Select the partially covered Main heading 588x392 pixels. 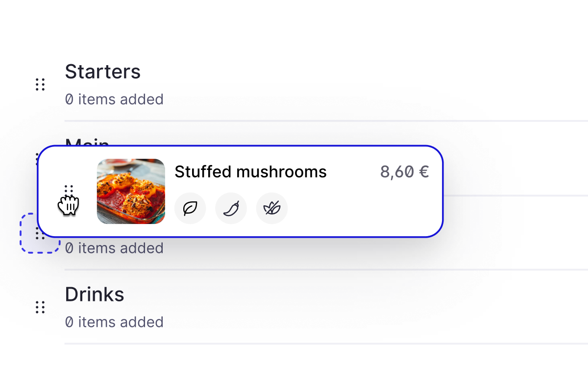tap(87, 142)
